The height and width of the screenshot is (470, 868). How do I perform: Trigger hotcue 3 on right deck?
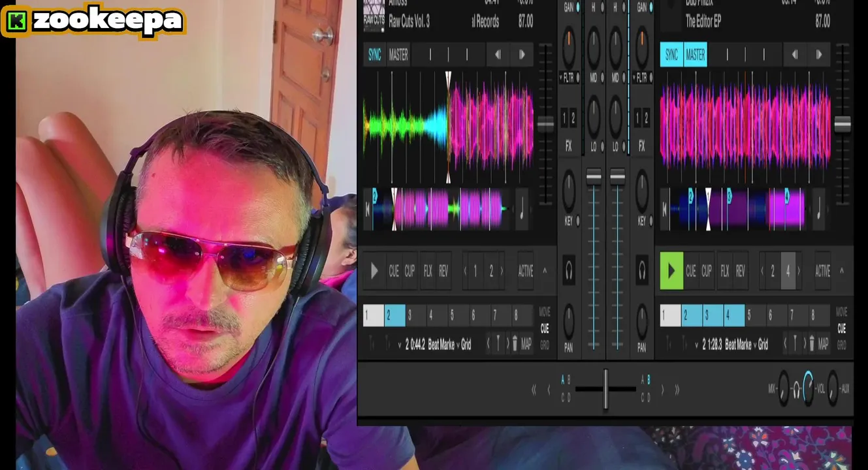713,316
